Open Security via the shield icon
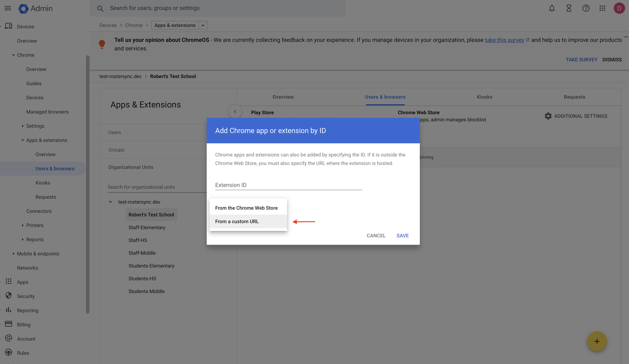This screenshot has width=629, height=364. pyautogui.click(x=9, y=296)
